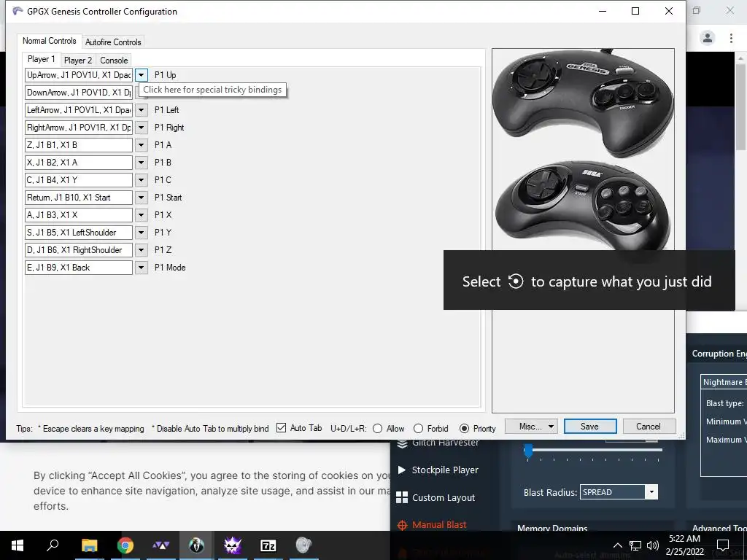747x560 pixels.
Task: Open Glitch Harvester in the RTC window
Action: (438, 443)
